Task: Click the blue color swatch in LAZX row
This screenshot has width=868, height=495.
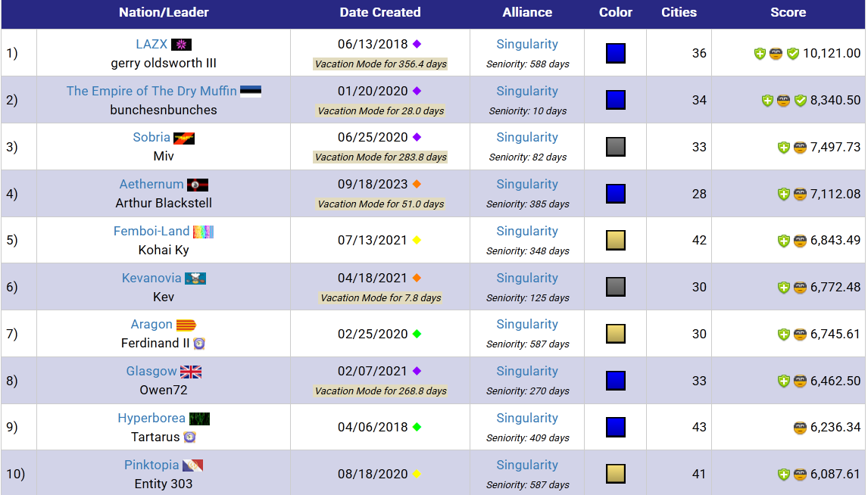Action: pyautogui.click(x=616, y=54)
